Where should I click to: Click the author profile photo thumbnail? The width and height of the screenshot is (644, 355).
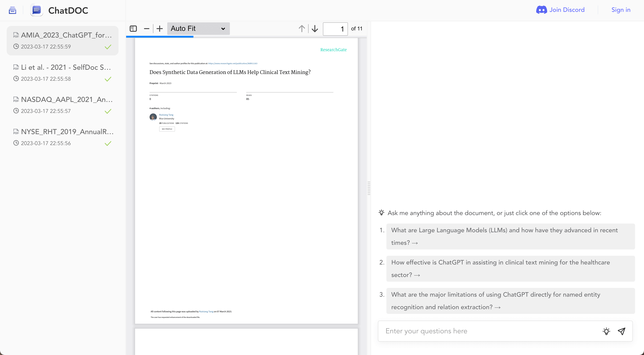pos(153,117)
